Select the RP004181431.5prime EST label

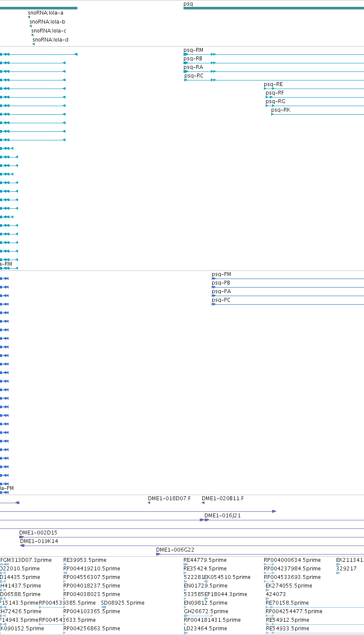212,620
